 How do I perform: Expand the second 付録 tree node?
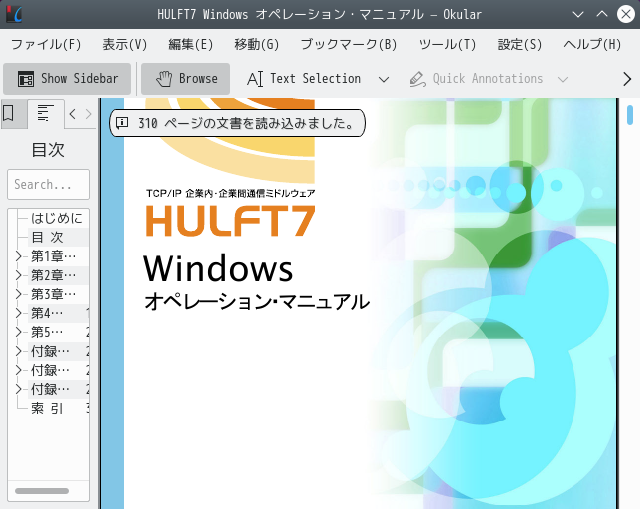18,370
